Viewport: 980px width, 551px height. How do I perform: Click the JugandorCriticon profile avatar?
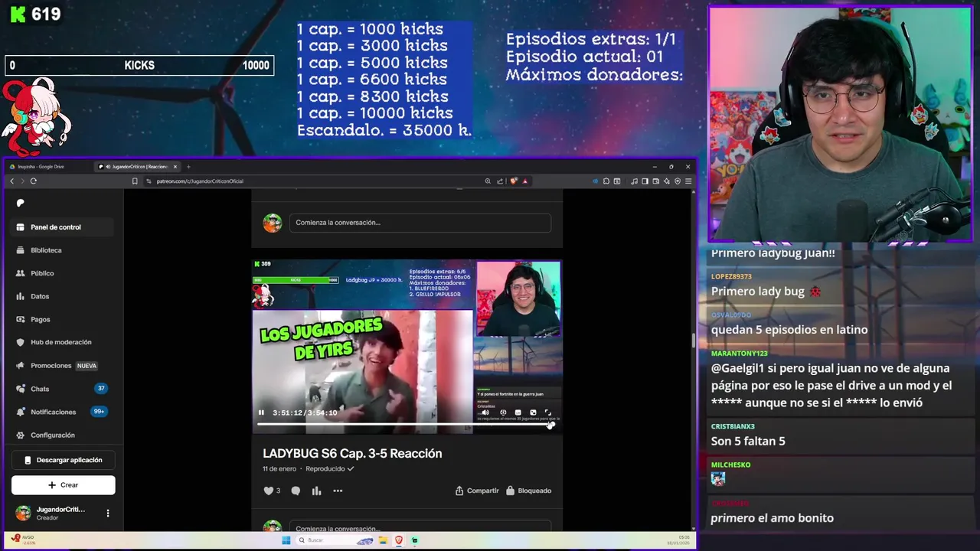coord(24,513)
